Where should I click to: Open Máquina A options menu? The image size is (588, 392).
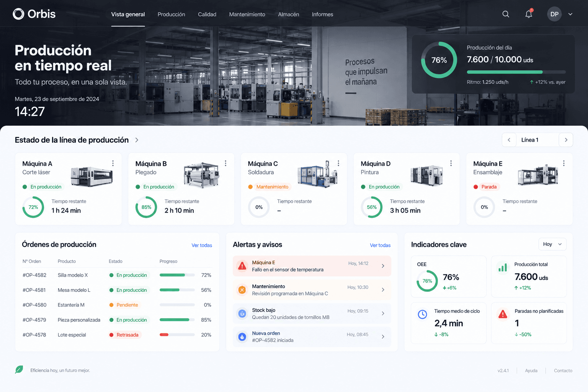(x=113, y=163)
